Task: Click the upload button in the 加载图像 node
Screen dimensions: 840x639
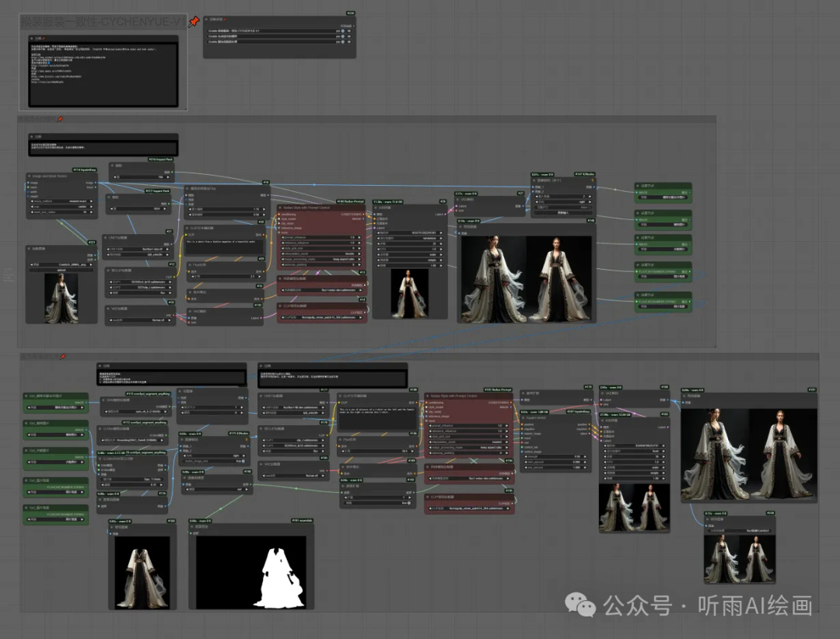Action: [61, 270]
